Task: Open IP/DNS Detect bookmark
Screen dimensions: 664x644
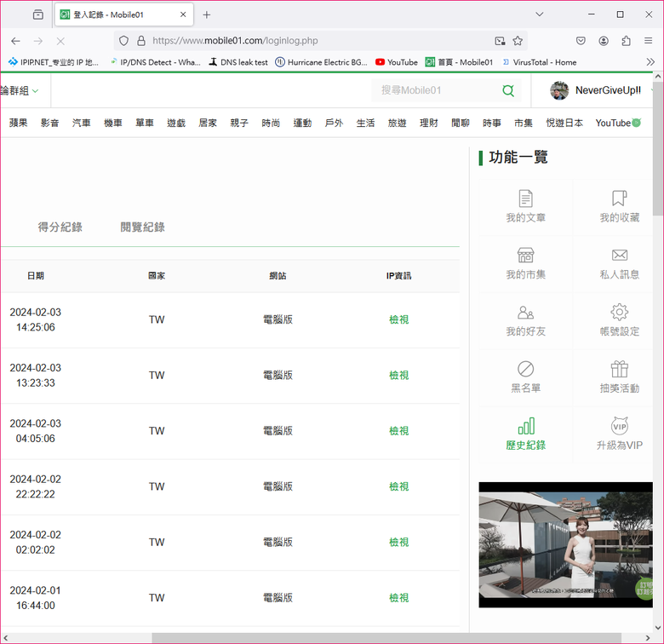Action: (x=155, y=62)
